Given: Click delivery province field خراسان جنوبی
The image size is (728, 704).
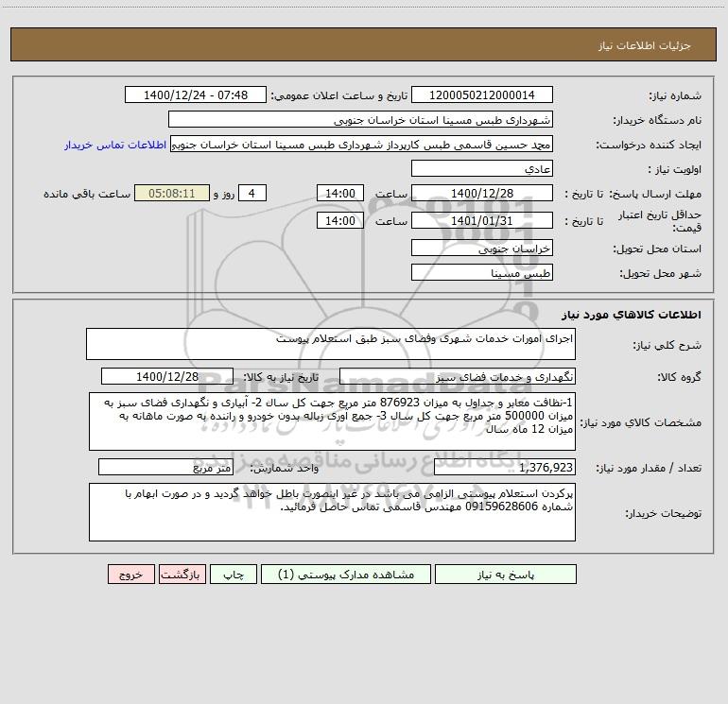Looking at the screenshot, I should [482, 248].
